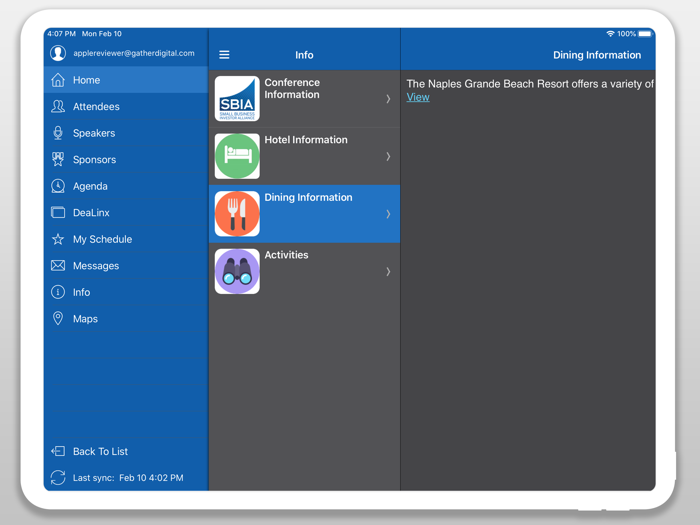Tap the orange fork and knife icon
Screen dimensions: 700x525
point(237,214)
